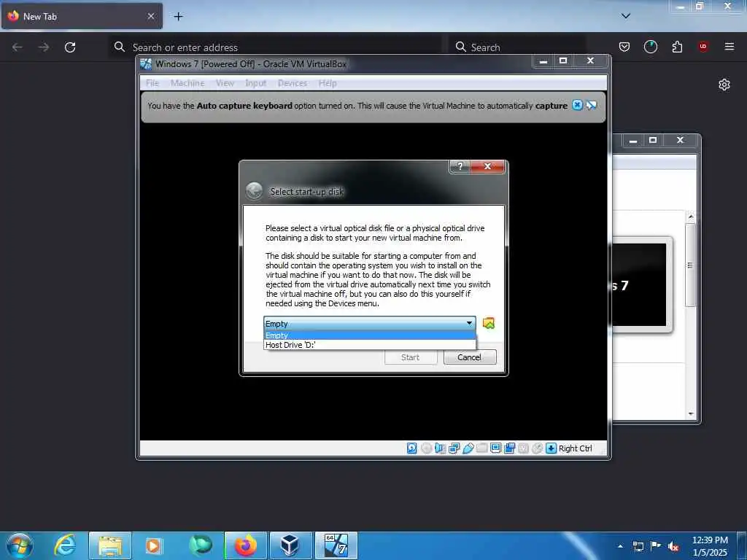Click the audio status bar icon
Screen dimensions: 747x560
point(440,448)
